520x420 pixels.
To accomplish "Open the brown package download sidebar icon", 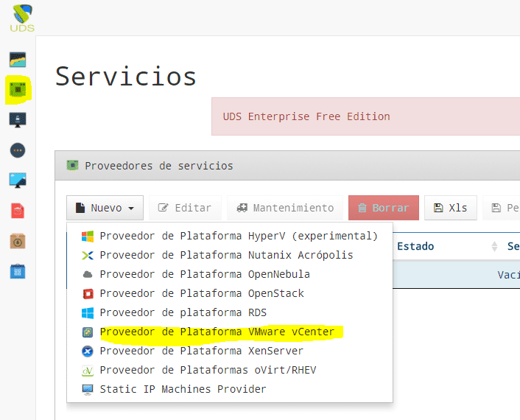I will 18,241.
